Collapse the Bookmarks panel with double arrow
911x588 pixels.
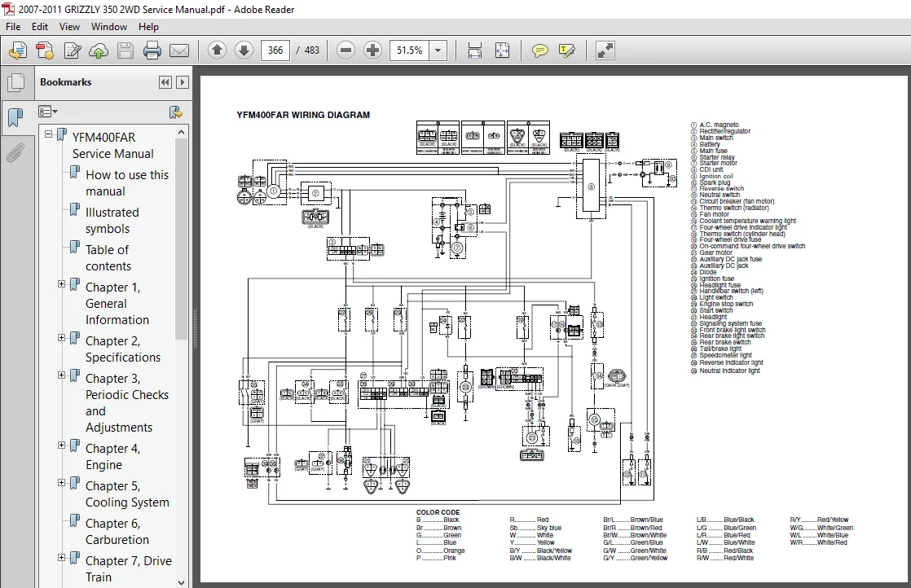click(165, 82)
